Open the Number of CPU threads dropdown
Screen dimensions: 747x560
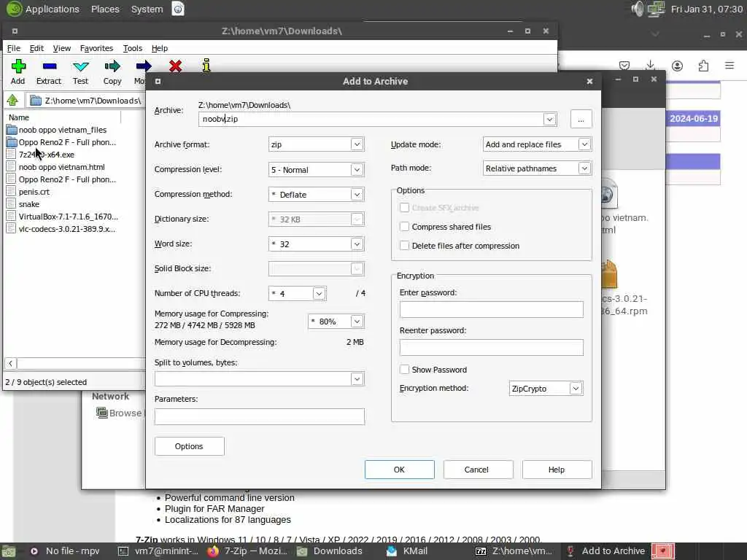pos(320,293)
